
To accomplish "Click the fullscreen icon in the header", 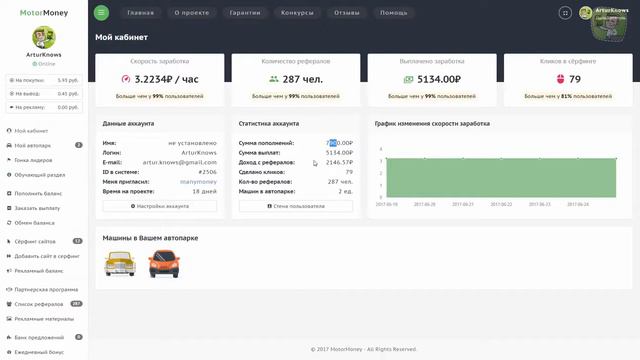I will pos(565,13).
